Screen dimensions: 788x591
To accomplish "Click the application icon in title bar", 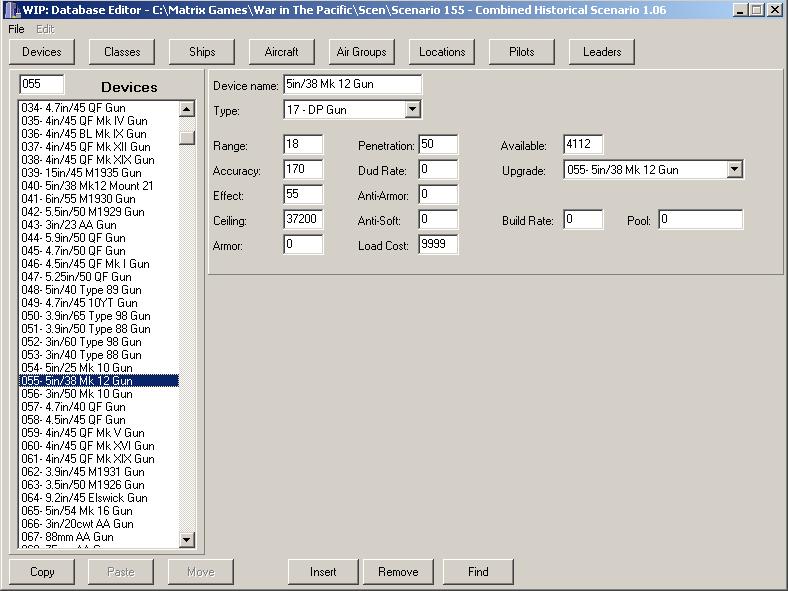I will point(12,9).
